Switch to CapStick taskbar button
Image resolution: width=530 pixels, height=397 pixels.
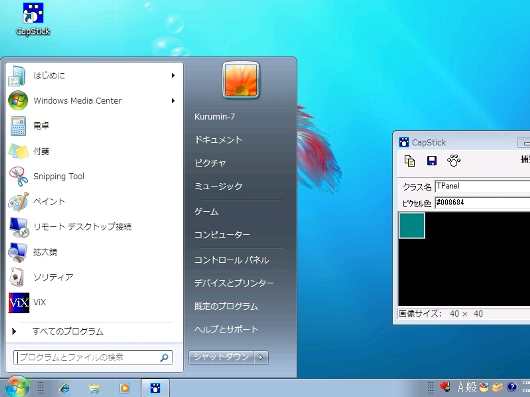155,388
